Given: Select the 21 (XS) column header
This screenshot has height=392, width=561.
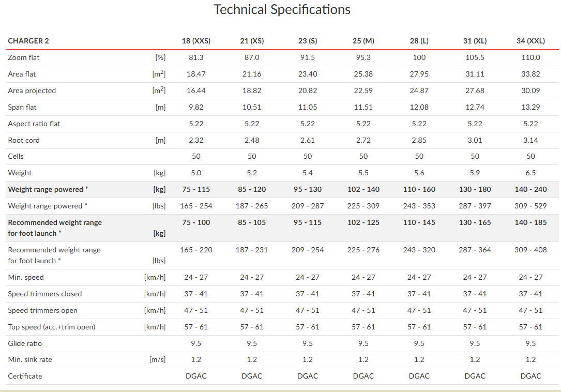Looking at the screenshot, I should coord(252,41).
